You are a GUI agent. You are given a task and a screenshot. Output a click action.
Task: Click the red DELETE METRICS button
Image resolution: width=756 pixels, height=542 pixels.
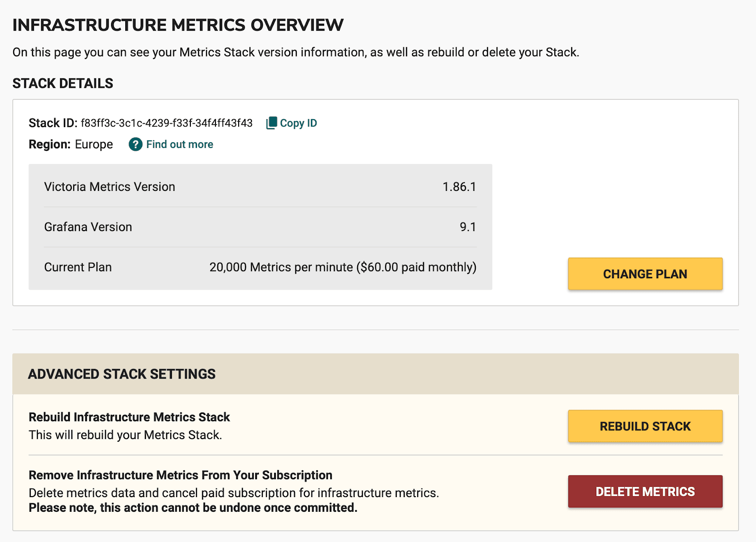[644, 491]
